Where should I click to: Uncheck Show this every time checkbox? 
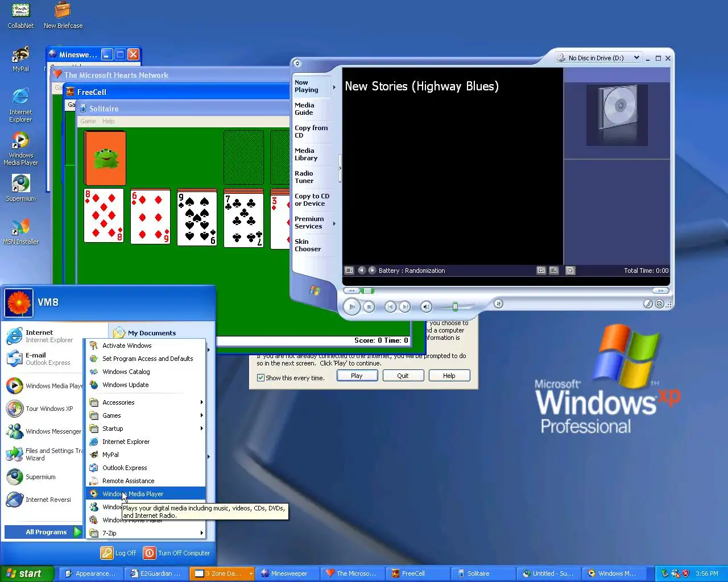(x=260, y=378)
